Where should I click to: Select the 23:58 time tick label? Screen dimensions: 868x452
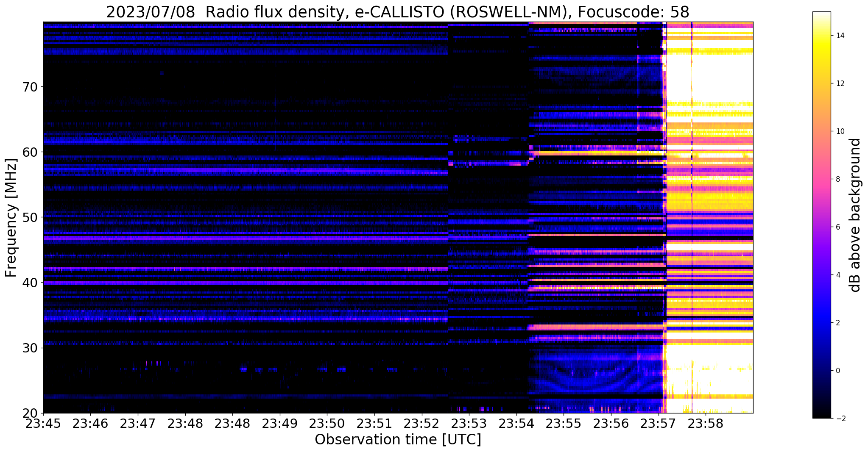pos(706,423)
